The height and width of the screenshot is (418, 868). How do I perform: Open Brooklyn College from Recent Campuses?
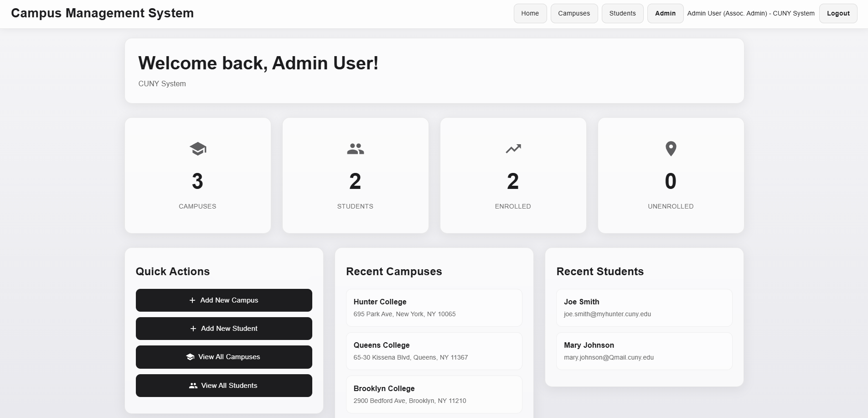(434, 394)
